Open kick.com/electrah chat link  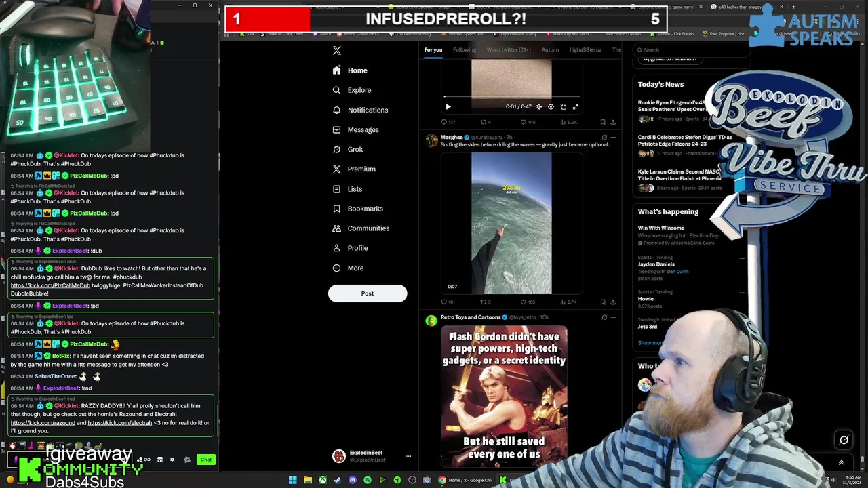coord(120,423)
